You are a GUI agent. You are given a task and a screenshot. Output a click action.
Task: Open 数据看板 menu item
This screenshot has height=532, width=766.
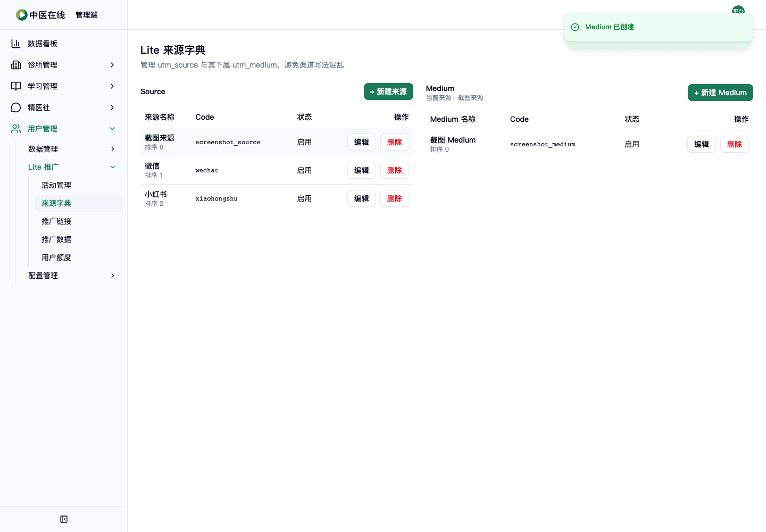(x=64, y=44)
